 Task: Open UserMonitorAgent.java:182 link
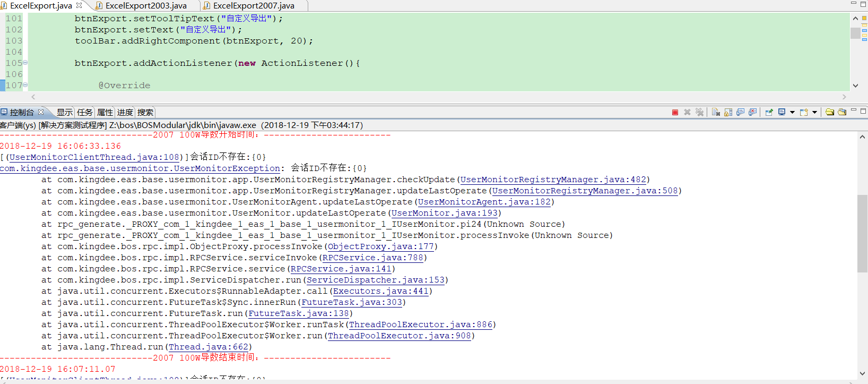click(484, 202)
